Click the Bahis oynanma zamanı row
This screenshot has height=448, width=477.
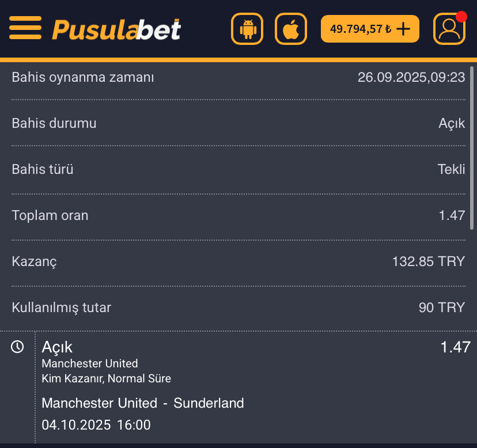pos(238,77)
